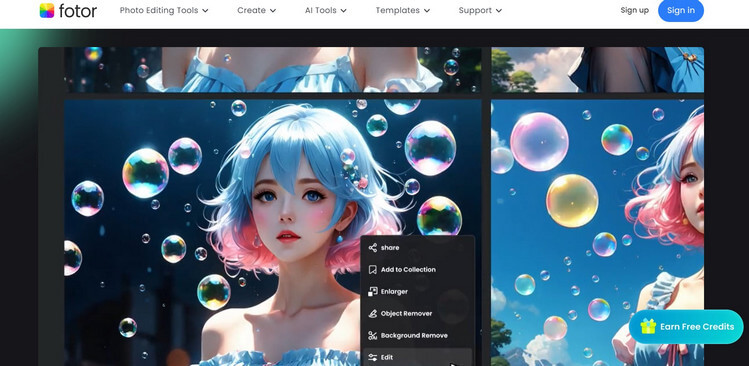749x366 pixels.
Task: Click the Sign up link
Action: (x=634, y=11)
